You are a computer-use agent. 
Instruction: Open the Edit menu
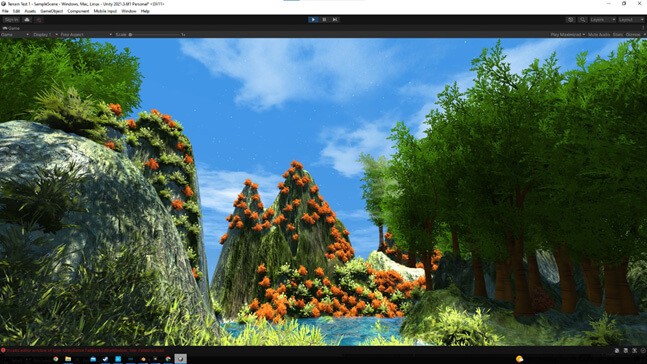[17, 11]
